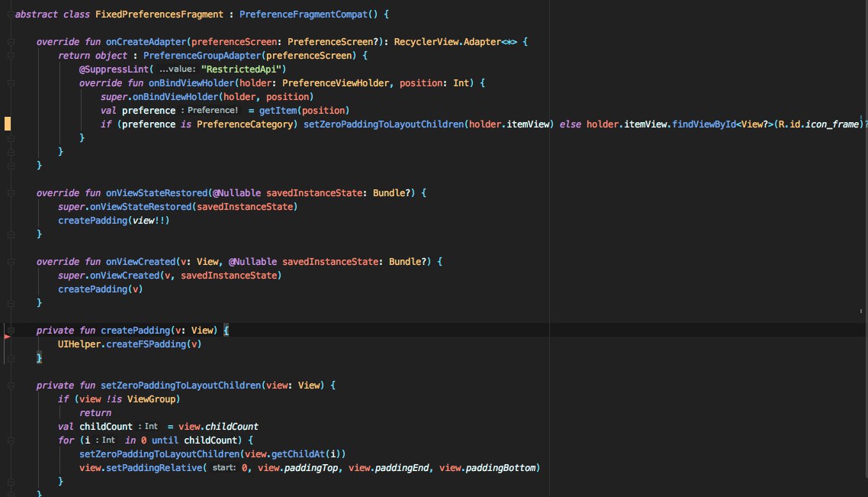Click the highlighted closing brace of createPadding

pyautogui.click(x=39, y=358)
